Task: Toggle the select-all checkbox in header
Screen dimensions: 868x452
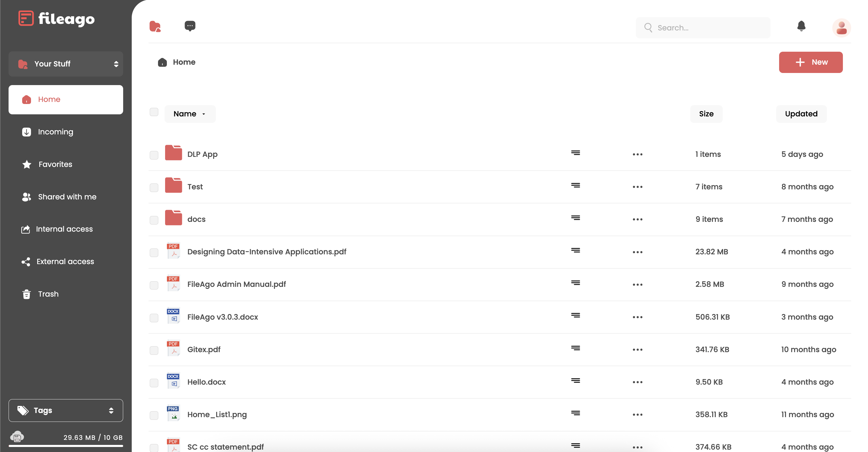Action: coord(154,112)
